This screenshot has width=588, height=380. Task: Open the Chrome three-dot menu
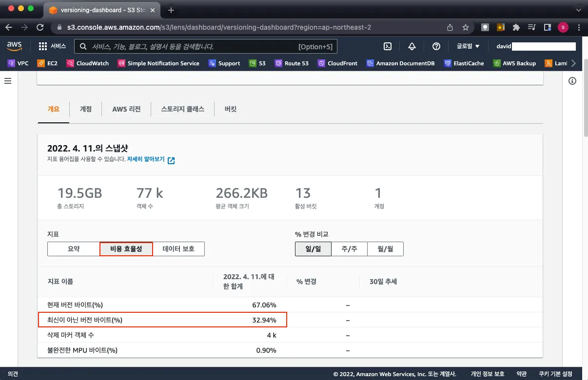point(578,27)
